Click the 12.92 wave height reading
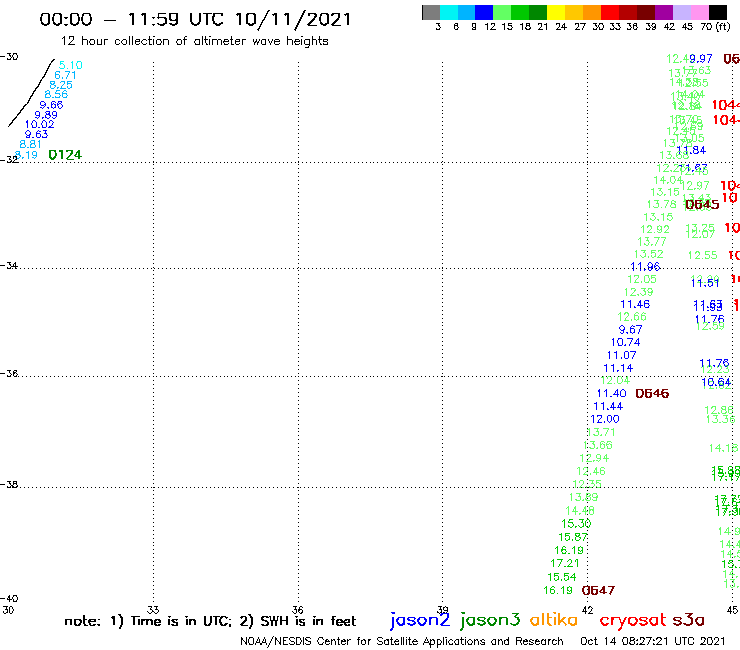This screenshot has height=650, width=740. coord(655,229)
